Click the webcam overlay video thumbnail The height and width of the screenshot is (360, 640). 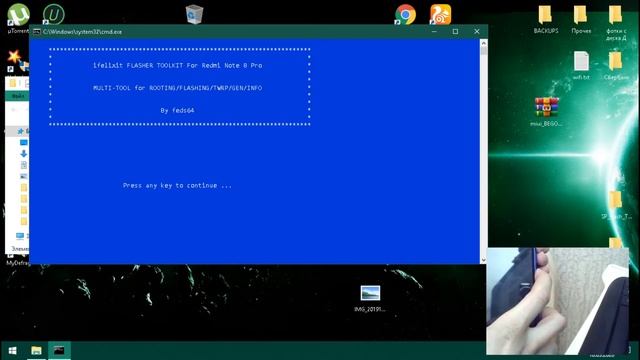point(558,301)
